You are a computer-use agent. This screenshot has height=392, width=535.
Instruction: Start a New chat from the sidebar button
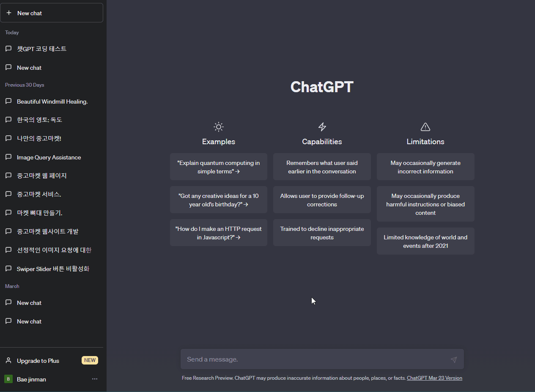pyautogui.click(x=52, y=13)
